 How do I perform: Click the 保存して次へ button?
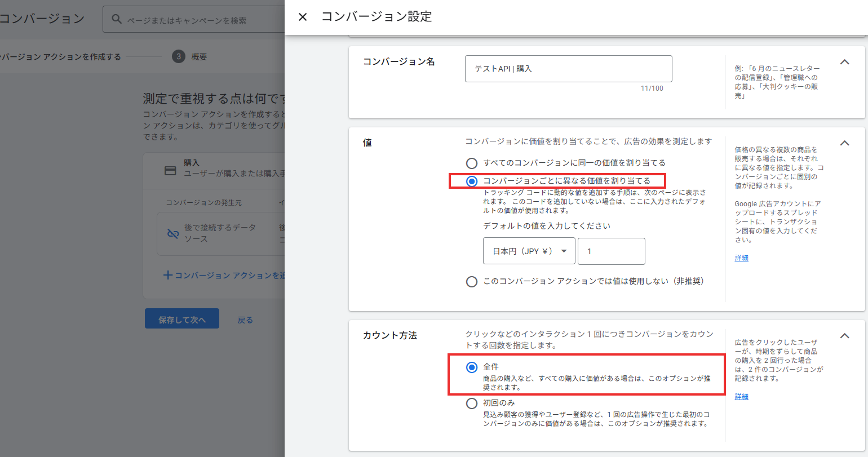click(x=181, y=320)
